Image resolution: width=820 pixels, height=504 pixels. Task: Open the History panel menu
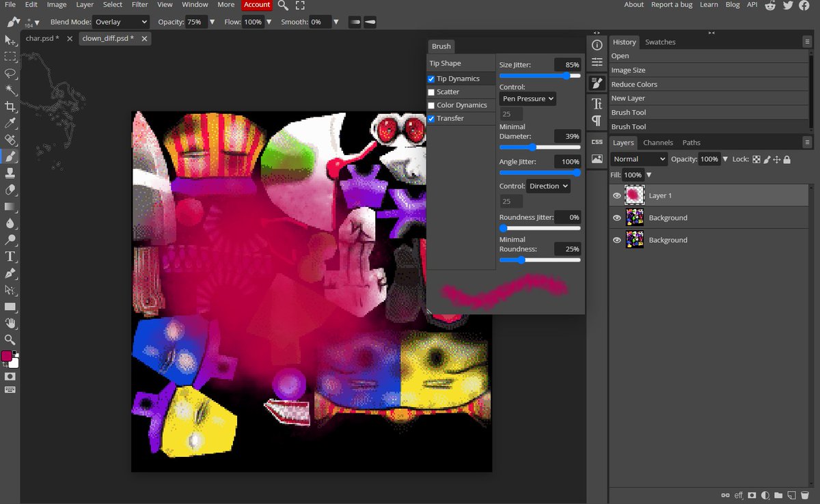pos(807,42)
